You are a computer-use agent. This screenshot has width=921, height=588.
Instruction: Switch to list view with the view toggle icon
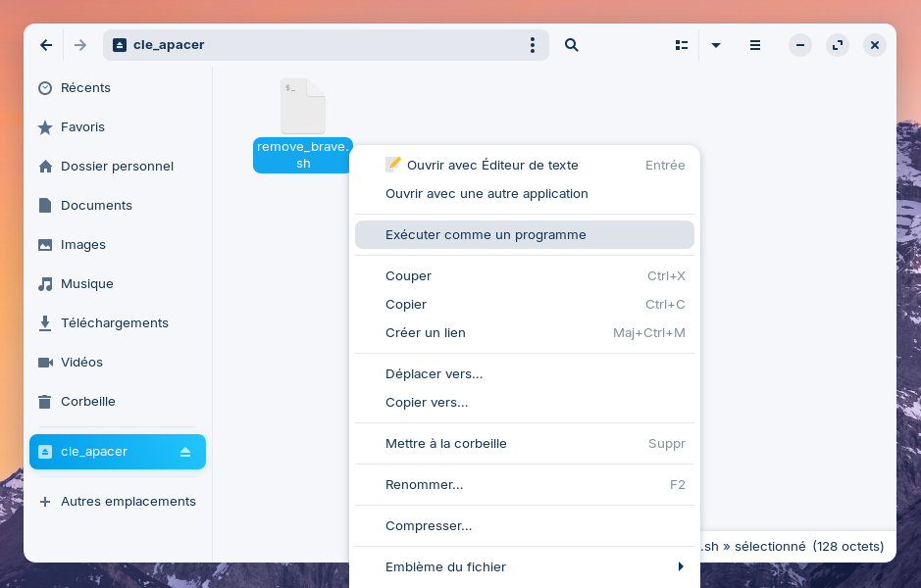click(682, 45)
